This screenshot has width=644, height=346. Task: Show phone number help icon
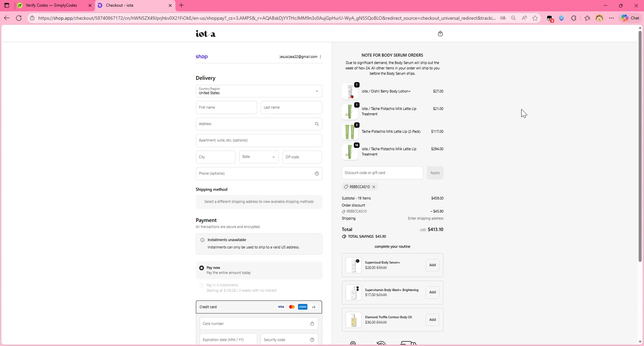(x=317, y=173)
